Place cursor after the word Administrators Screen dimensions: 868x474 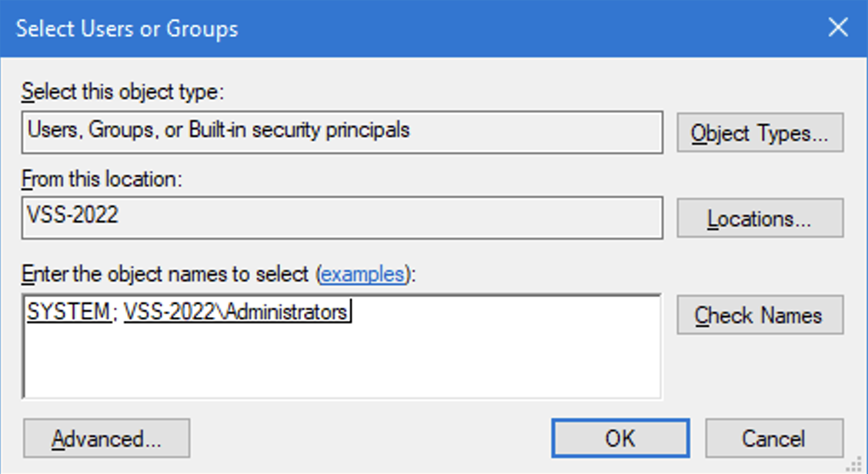[x=349, y=312]
